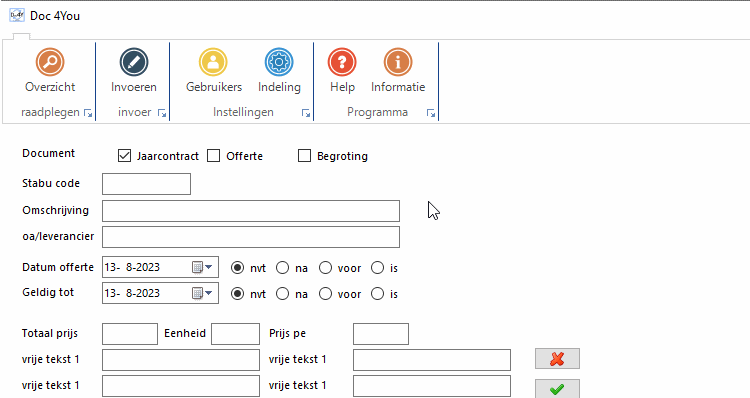Show the Informatie info icon
Image resolution: width=750 pixels, height=398 pixels.
pyautogui.click(x=398, y=62)
